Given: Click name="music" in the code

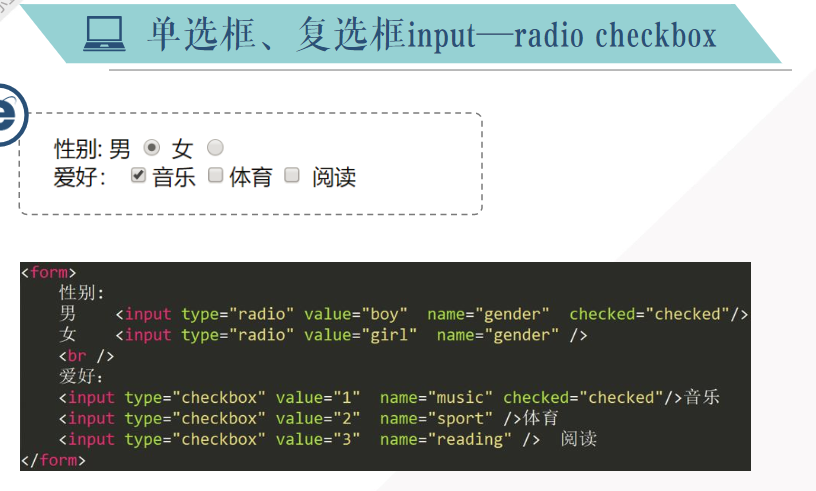Looking at the screenshot, I should click(x=436, y=398).
